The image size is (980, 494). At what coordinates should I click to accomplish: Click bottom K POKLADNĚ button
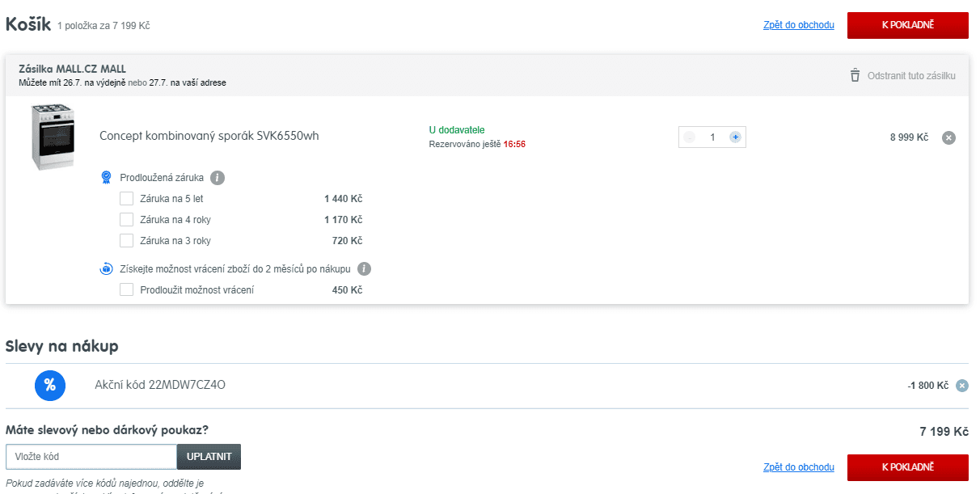click(x=908, y=467)
